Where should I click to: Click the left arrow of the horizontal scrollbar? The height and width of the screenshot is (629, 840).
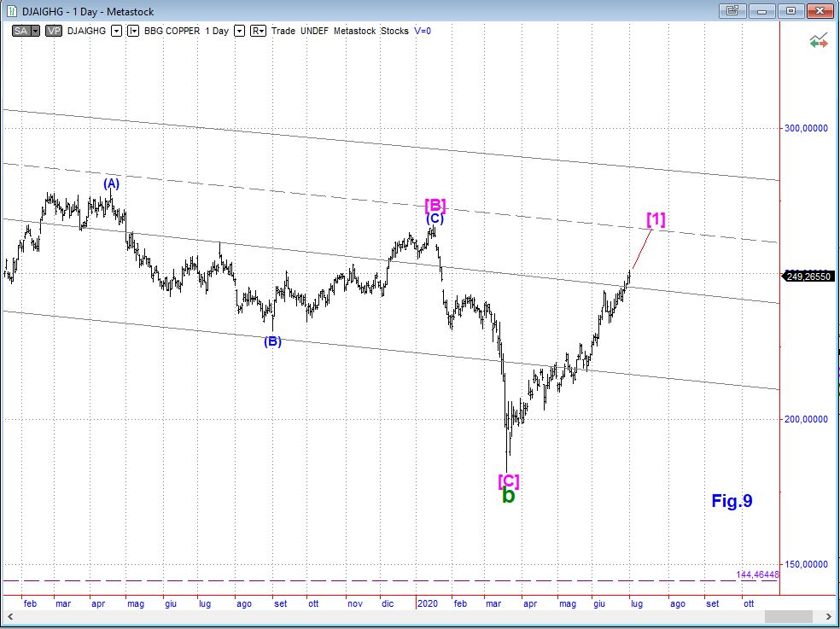(9, 617)
